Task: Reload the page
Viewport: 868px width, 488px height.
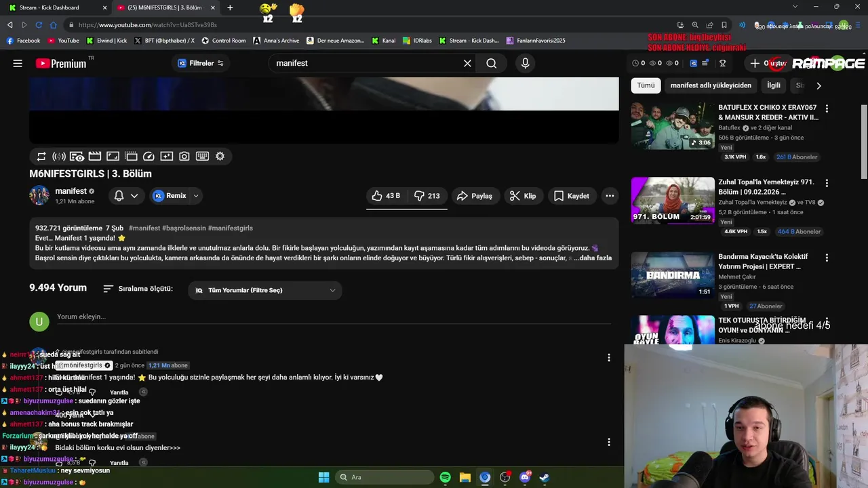Action: click(x=39, y=25)
